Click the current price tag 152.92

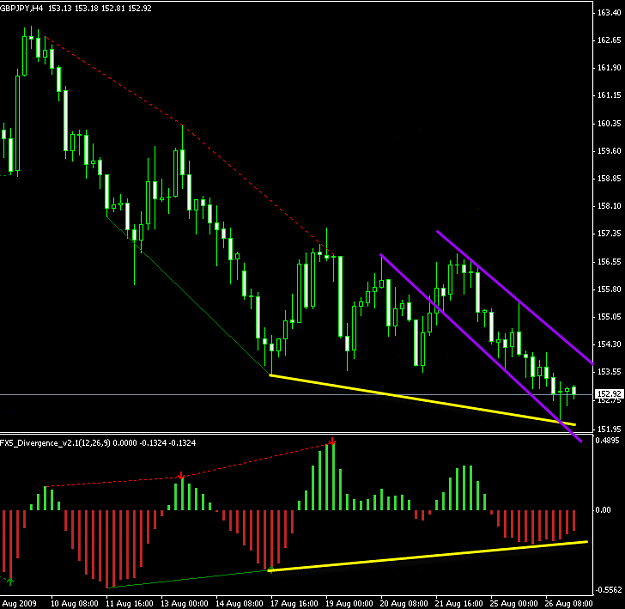click(x=608, y=394)
